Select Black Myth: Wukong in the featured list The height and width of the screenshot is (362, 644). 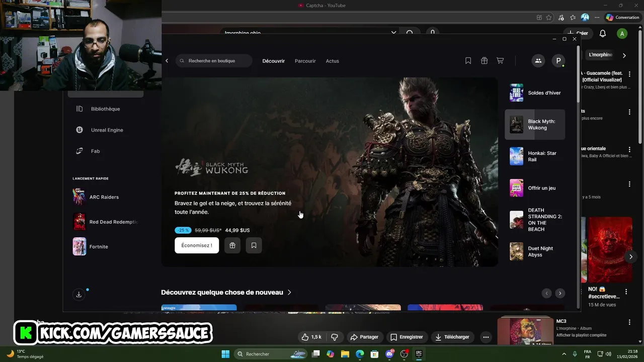coord(535,125)
